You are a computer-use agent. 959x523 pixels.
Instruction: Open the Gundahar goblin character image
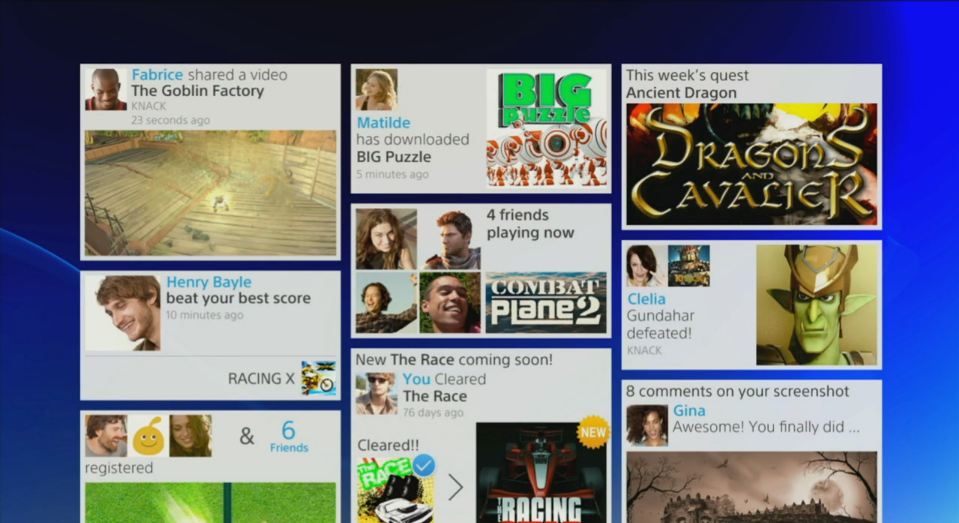pos(816,304)
